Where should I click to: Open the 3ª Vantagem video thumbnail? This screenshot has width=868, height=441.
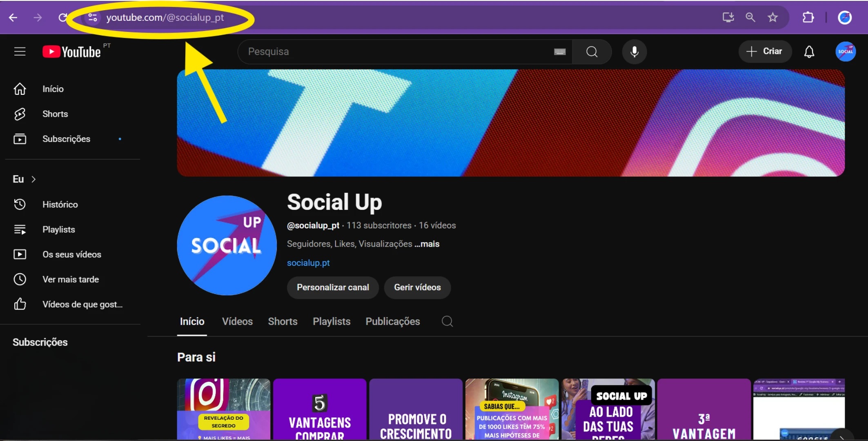point(704,409)
